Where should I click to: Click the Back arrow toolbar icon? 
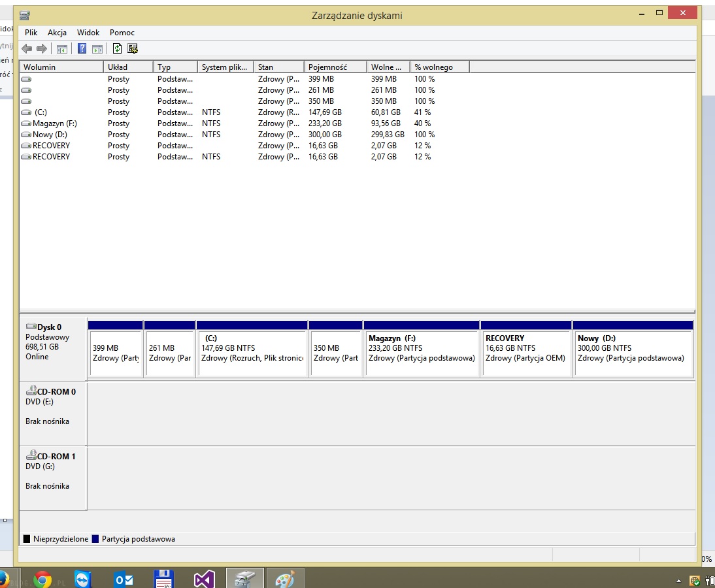pos(27,48)
